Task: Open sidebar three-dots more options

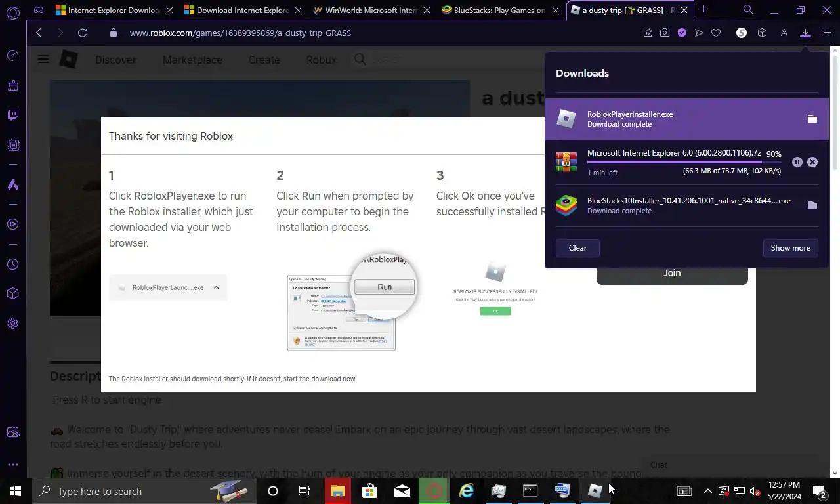Action: [x=12, y=465]
